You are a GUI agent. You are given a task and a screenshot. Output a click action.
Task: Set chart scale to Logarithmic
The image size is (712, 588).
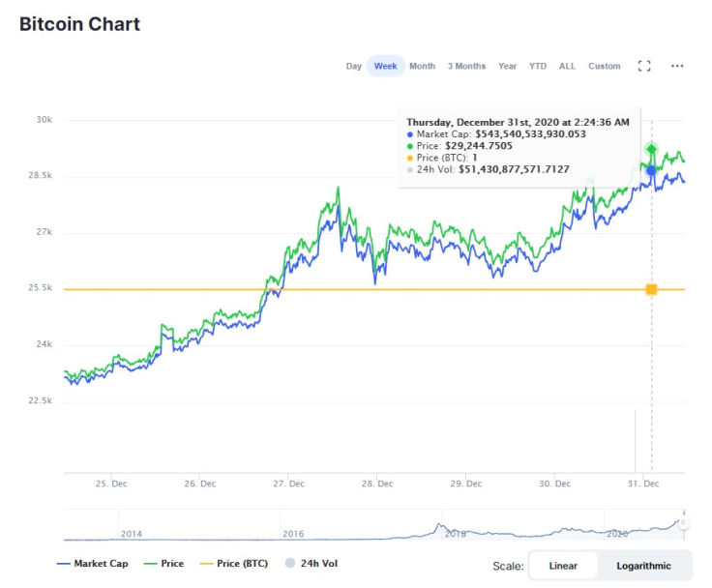point(643,566)
